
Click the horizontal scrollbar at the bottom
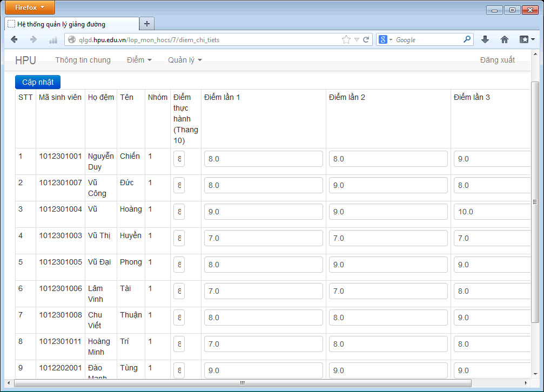point(242,383)
